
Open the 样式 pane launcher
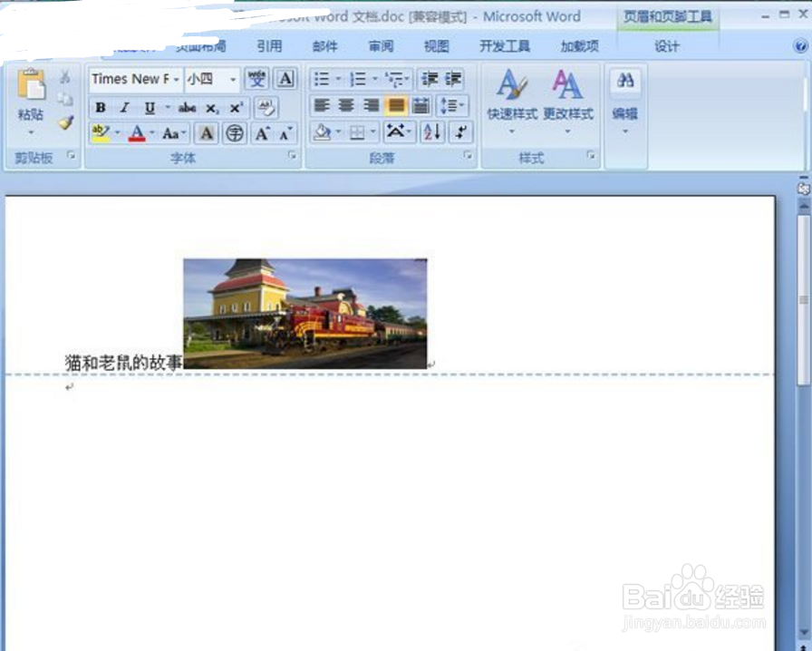tap(590, 155)
